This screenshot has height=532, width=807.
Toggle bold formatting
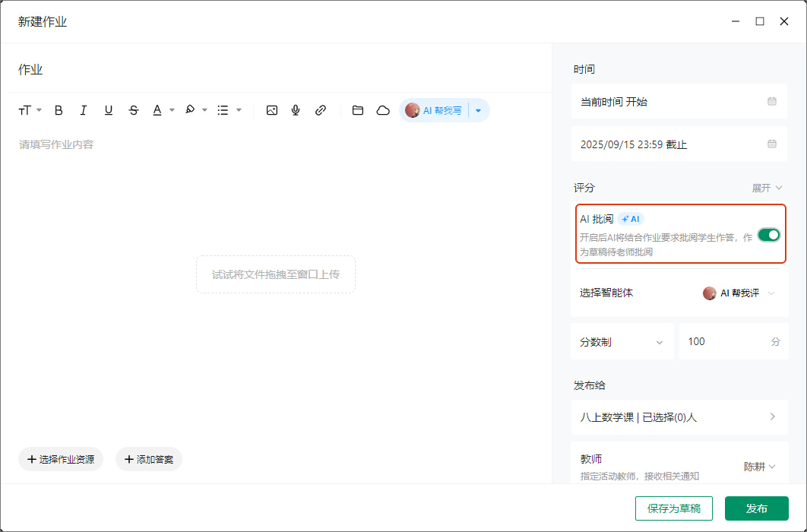point(59,110)
